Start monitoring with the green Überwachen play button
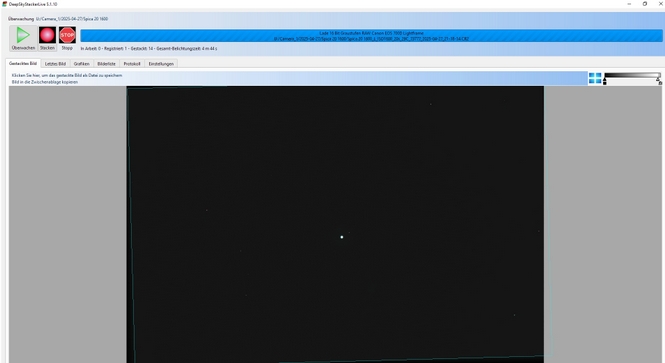Screen dimensions: 665x363 [x=23, y=38]
